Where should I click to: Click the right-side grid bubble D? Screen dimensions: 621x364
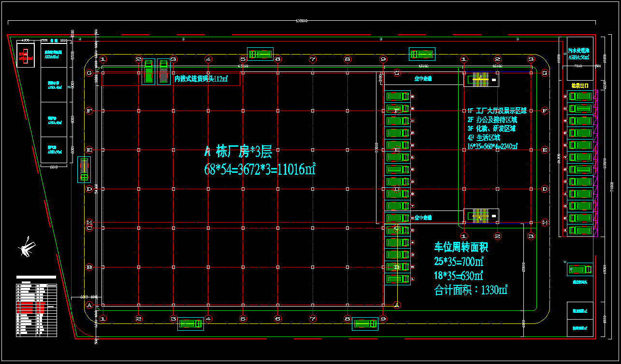pos(545,189)
